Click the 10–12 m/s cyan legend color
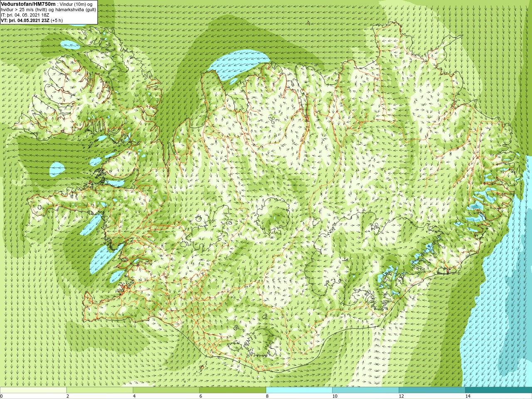This screenshot has width=532, height=399. click(x=366, y=390)
